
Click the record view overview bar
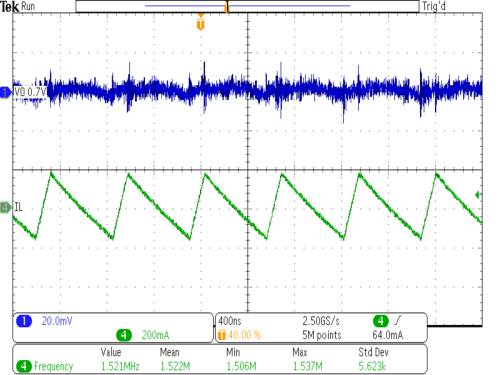pos(247,6)
